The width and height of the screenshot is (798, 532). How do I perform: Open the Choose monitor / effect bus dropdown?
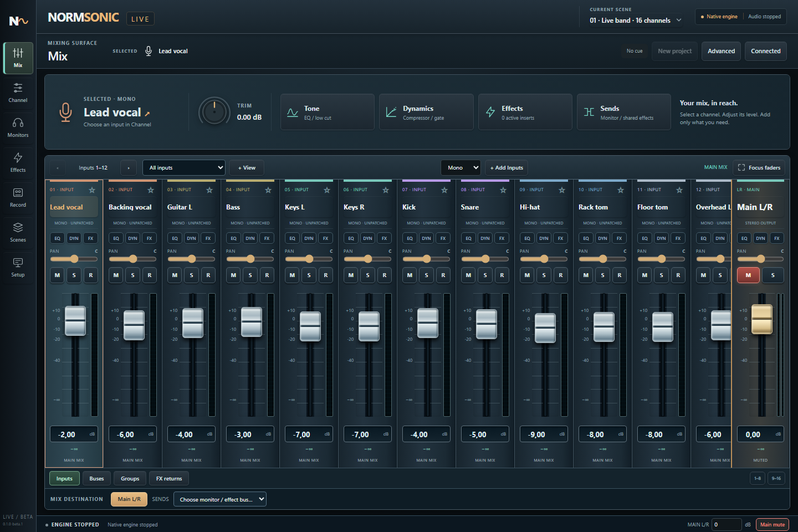(220, 499)
